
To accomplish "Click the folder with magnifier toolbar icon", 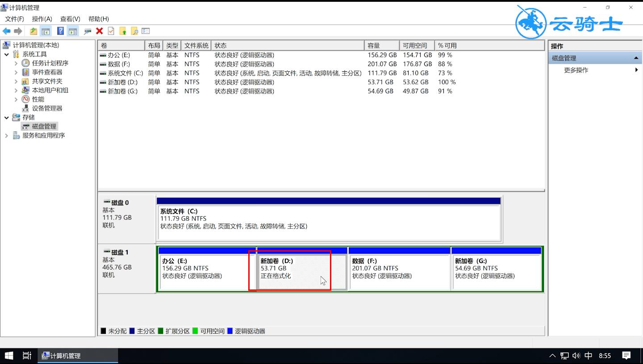I will click(x=134, y=31).
